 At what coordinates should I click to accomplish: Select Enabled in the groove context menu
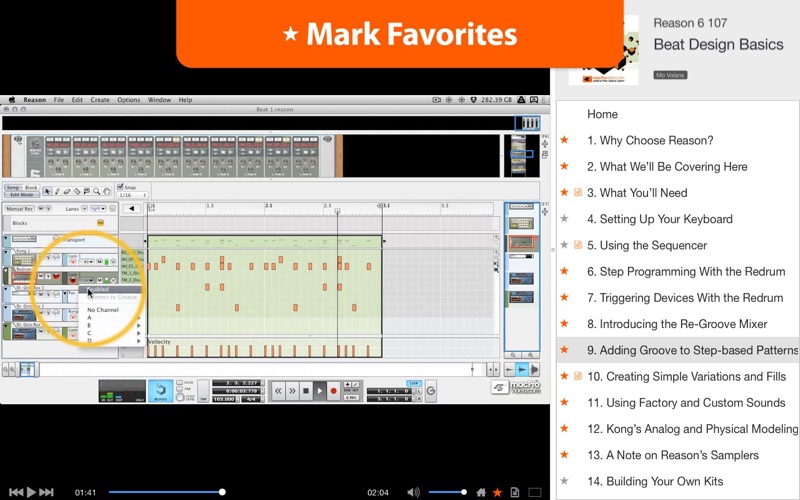point(108,289)
